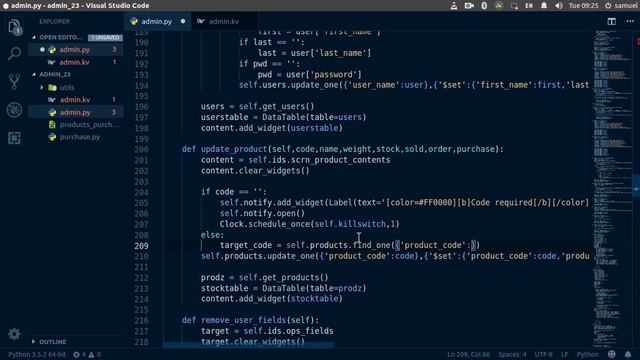Click the 1 UNSAVED badge

pos(105,38)
